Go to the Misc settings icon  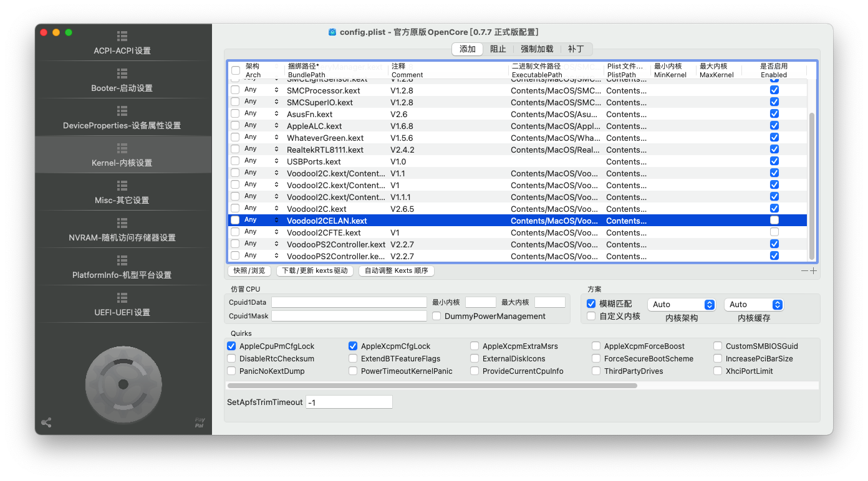[122, 186]
